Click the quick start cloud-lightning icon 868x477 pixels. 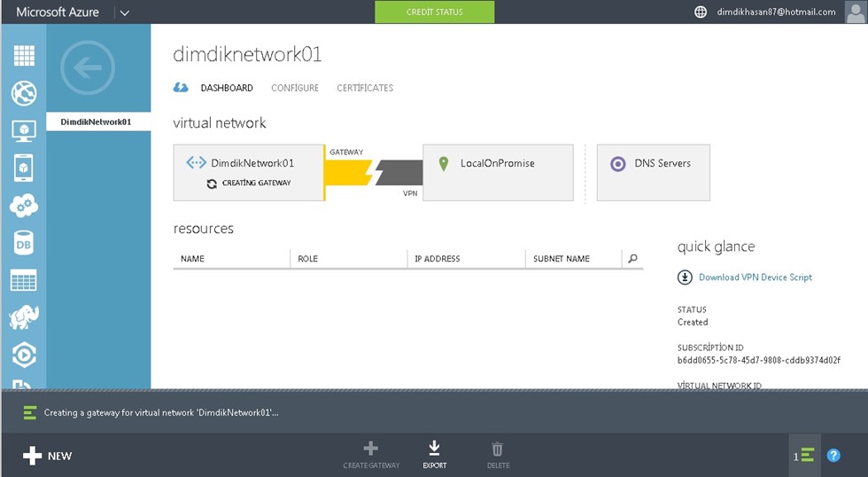point(181,88)
